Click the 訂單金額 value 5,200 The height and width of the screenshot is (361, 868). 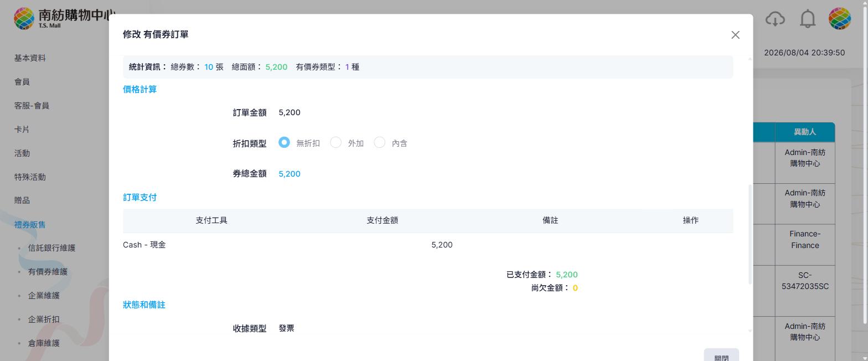point(290,112)
